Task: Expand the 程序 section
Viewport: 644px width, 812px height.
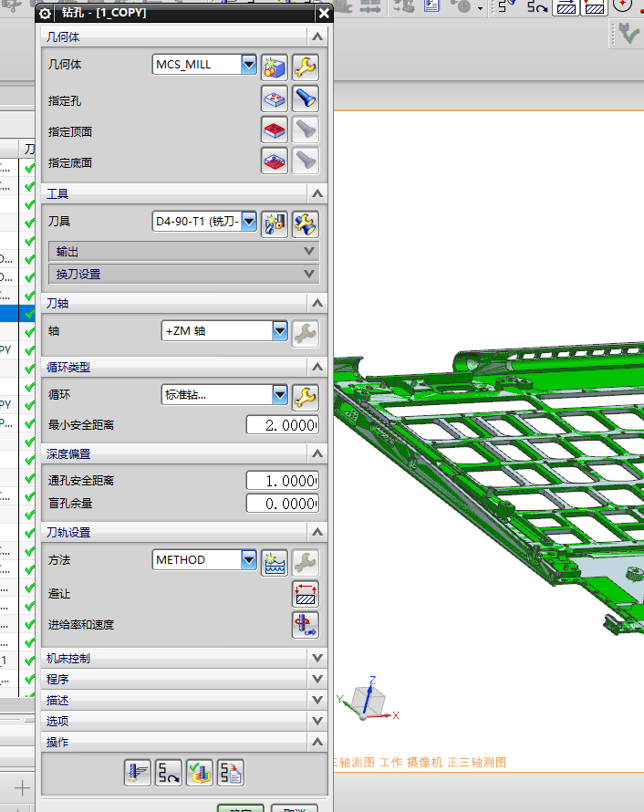Action: pyautogui.click(x=317, y=679)
